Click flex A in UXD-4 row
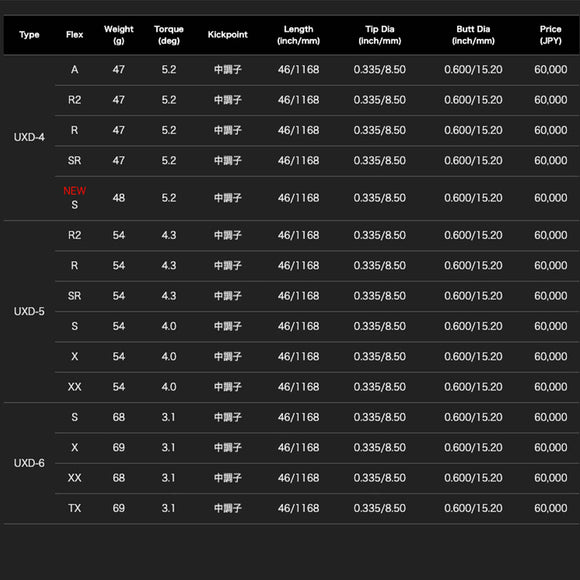The image size is (580, 580). (x=74, y=70)
